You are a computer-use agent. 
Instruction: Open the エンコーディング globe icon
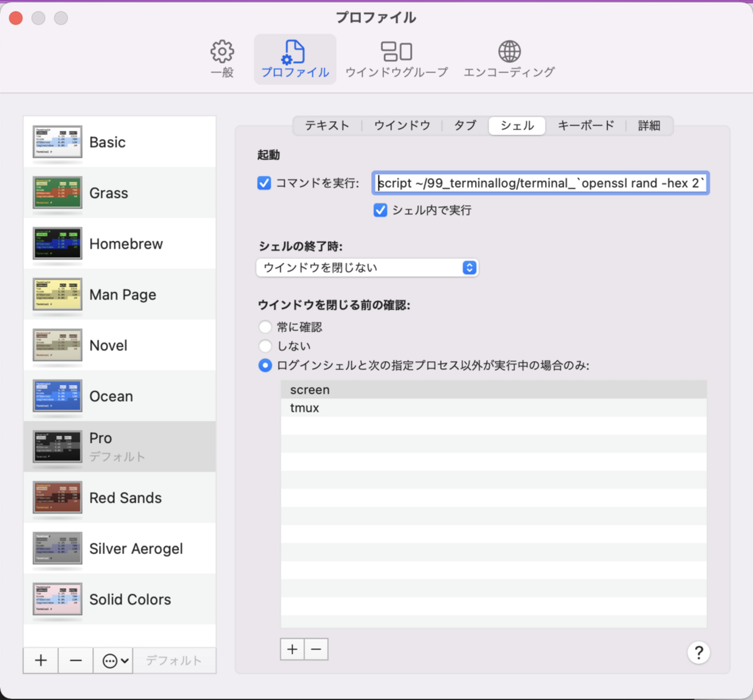[509, 52]
